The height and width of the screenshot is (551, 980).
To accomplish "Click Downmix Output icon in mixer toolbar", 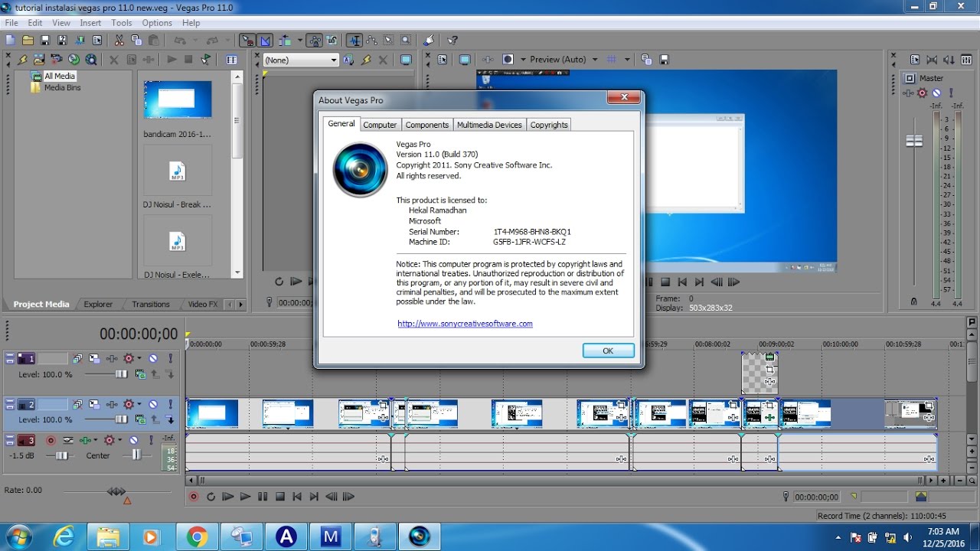I will [932, 59].
